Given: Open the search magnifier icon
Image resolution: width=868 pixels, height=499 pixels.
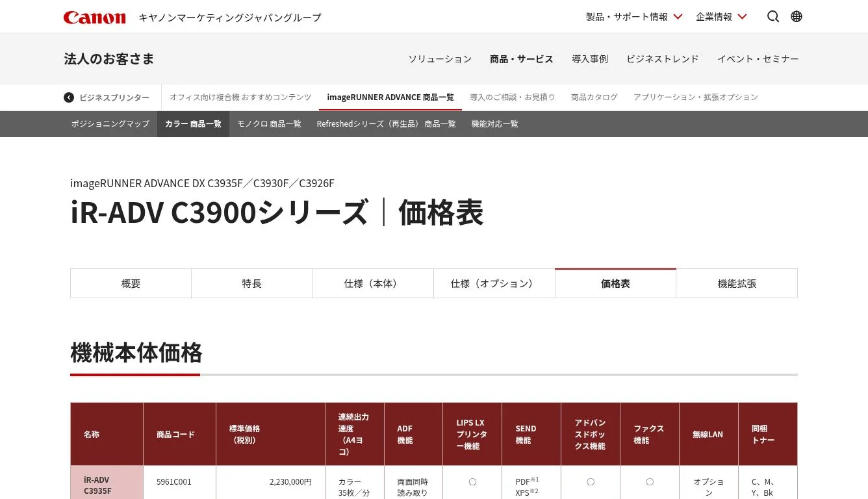Looking at the screenshot, I should click(773, 16).
